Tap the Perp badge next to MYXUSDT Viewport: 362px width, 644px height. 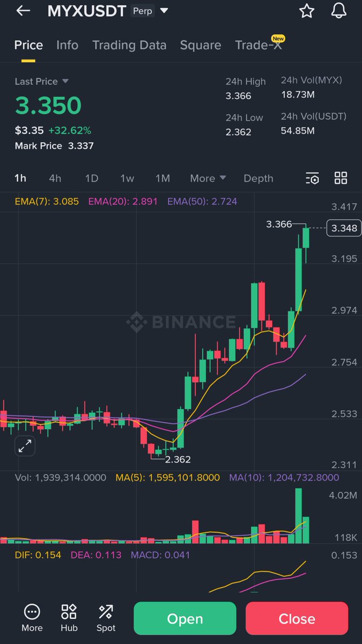point(143,11)
